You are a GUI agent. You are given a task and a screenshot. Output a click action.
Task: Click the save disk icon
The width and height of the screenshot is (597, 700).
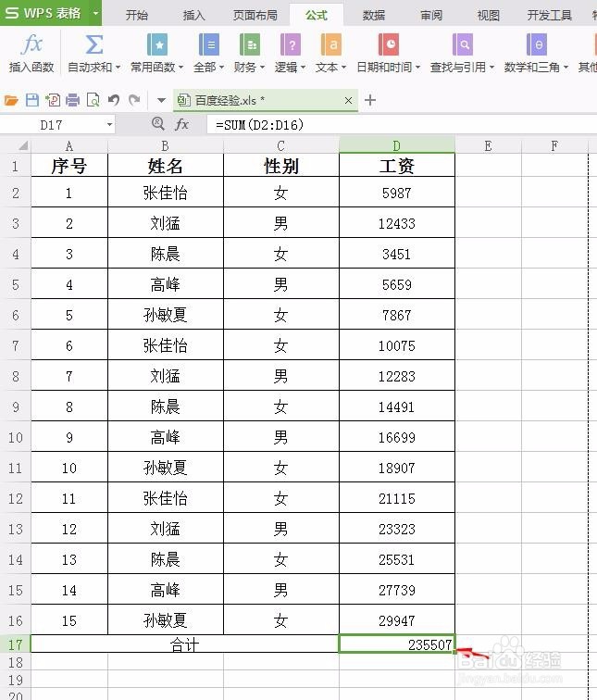click(32, 100)
